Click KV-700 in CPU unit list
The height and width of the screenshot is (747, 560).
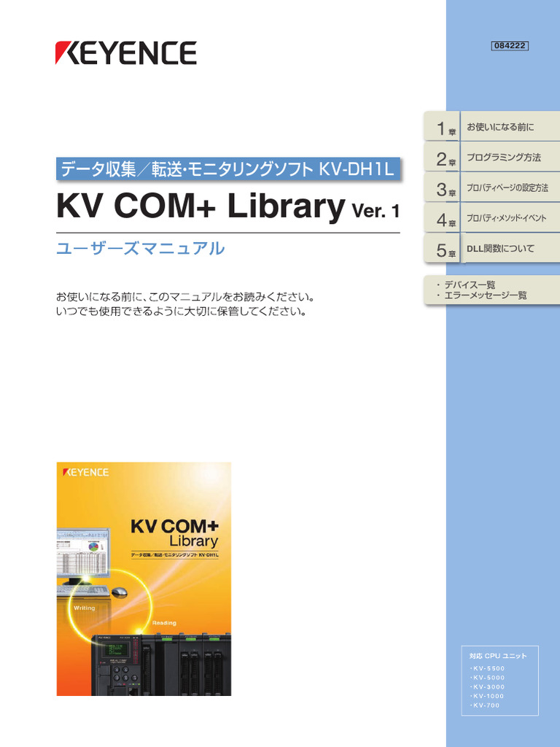(x=485, y=705)
